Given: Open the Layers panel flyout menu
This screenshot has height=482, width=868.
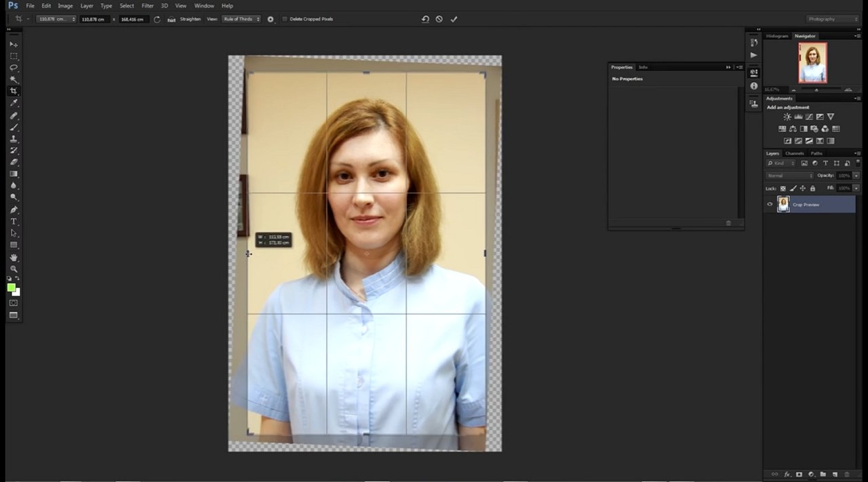Looking at the screenshot, I should pos(858,153).
